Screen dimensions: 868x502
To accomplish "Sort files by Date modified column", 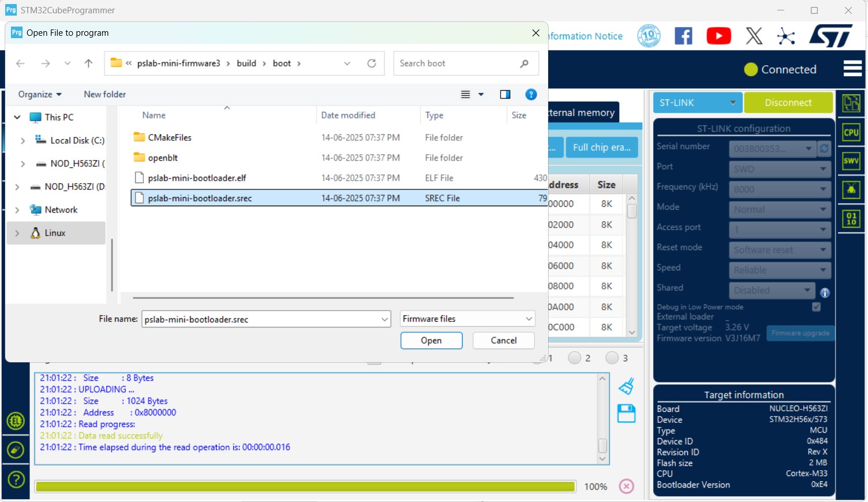I will (x=348, y=115).
